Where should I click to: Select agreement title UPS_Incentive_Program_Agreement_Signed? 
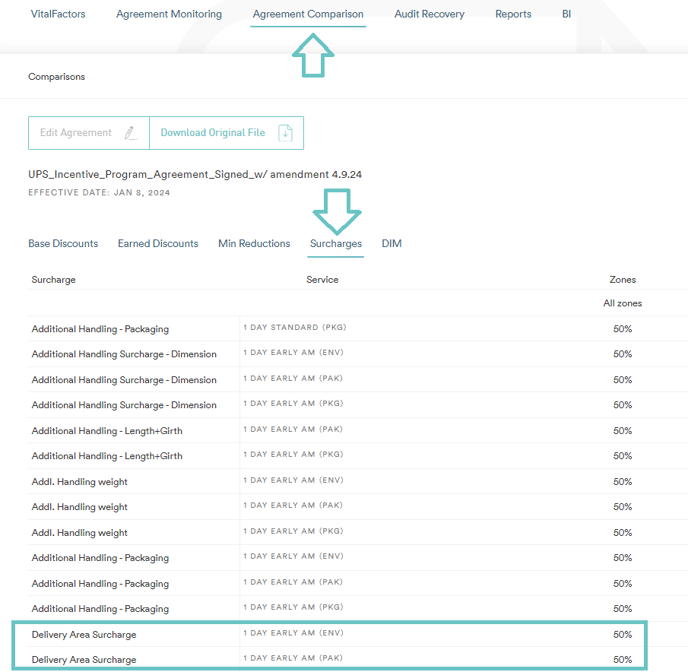click(195, 175)
